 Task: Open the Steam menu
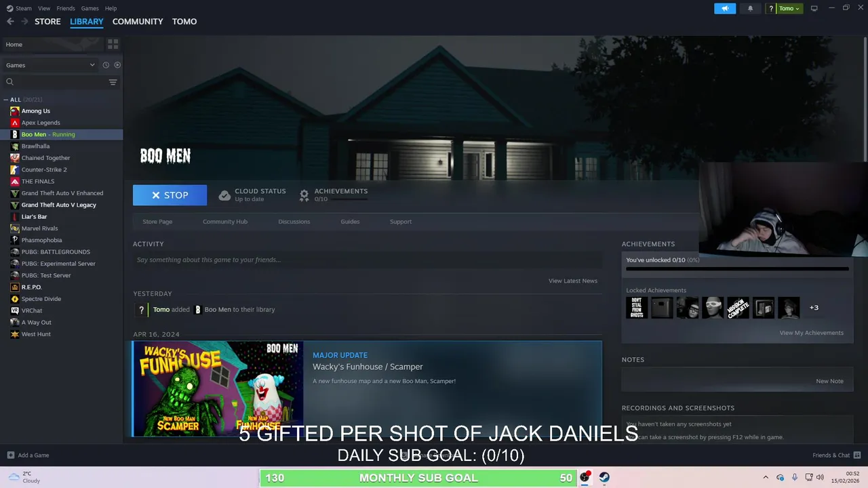24,8
